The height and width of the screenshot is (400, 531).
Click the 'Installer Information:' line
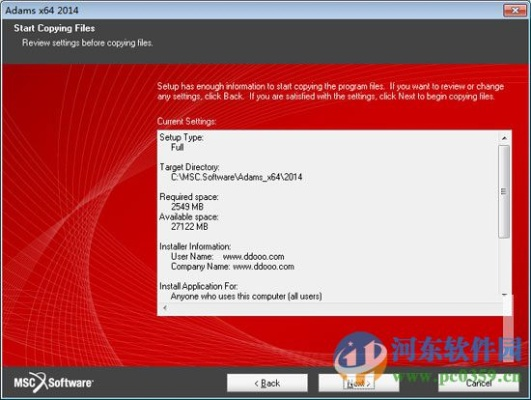[195, 247]
